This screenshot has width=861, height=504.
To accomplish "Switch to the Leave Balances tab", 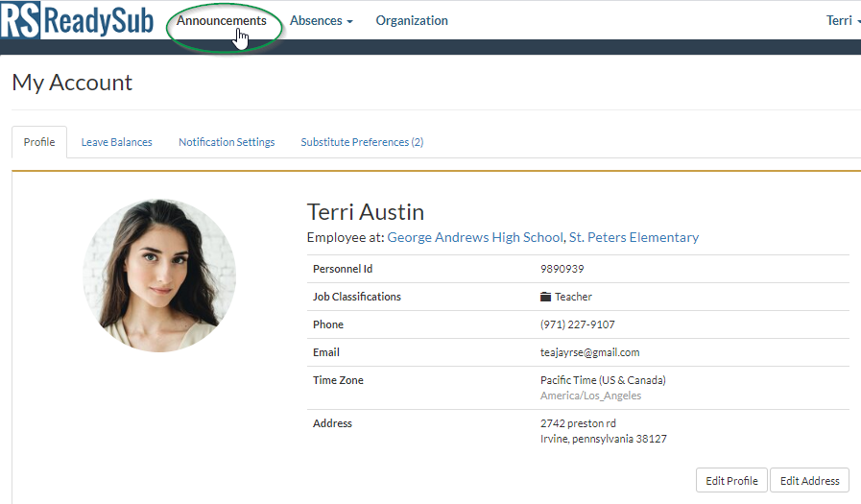I will (116, 142).
